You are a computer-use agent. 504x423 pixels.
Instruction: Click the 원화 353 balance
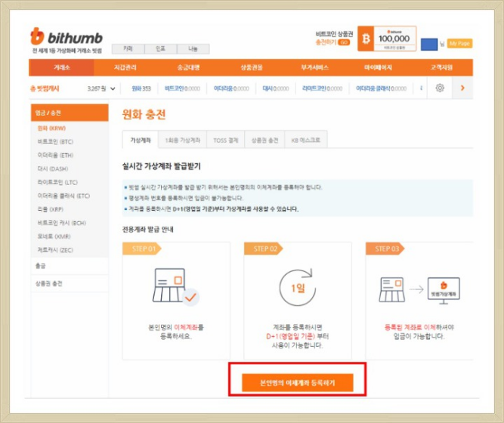coord(141,88)
